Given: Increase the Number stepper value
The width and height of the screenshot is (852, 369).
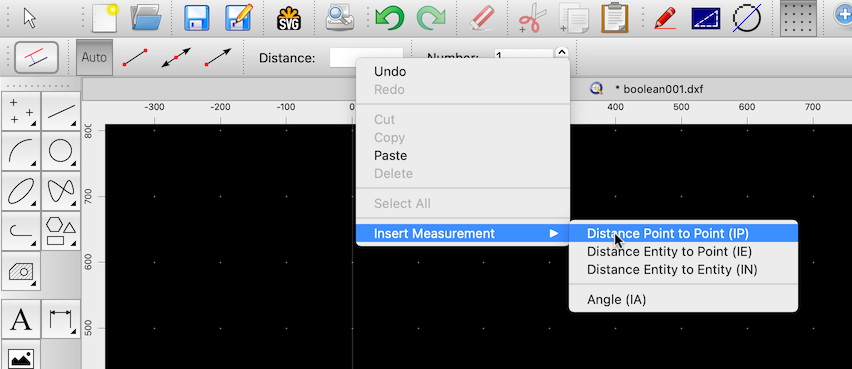Looking at the screenshot, I should pos(562,53).
